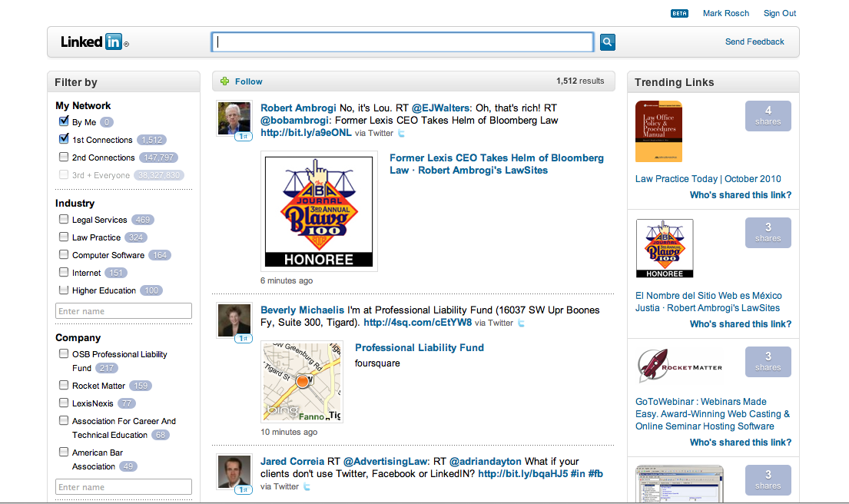The image size is (849, 504).
Task: Check the Rocket Matter company filter
Action: click(64, 385)
